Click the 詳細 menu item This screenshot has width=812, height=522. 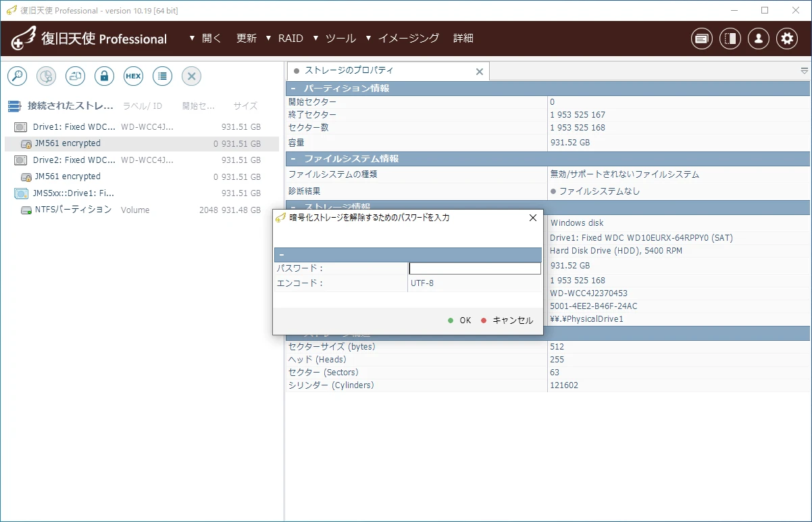463,39
